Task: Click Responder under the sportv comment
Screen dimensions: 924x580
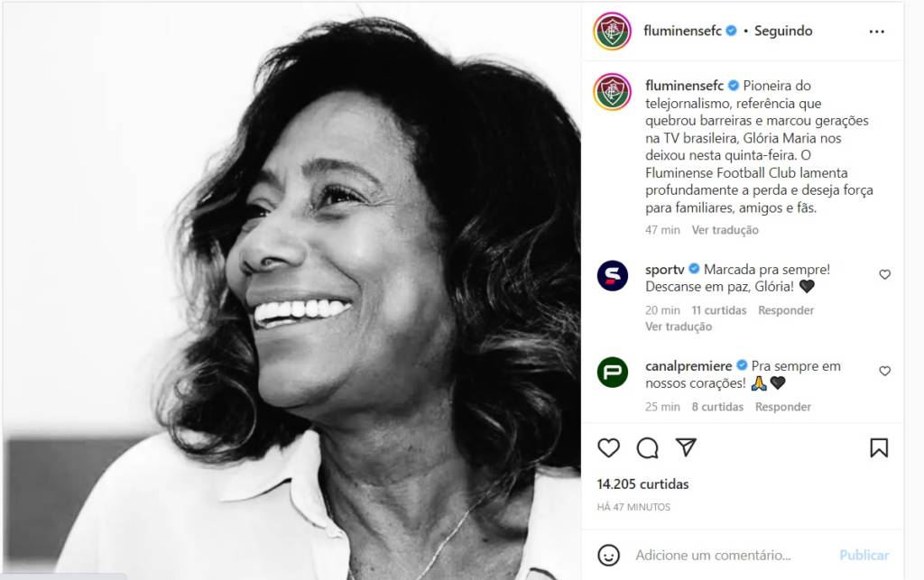Action: point(785,310)
